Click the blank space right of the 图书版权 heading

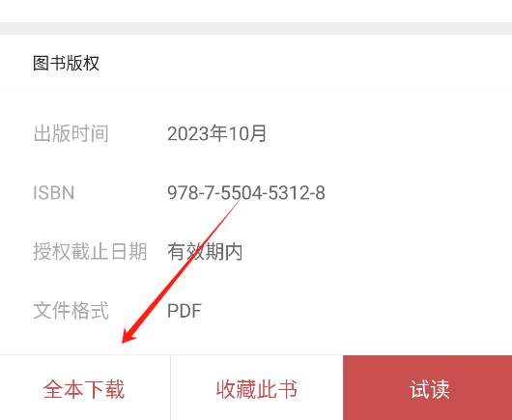(303, 63)
